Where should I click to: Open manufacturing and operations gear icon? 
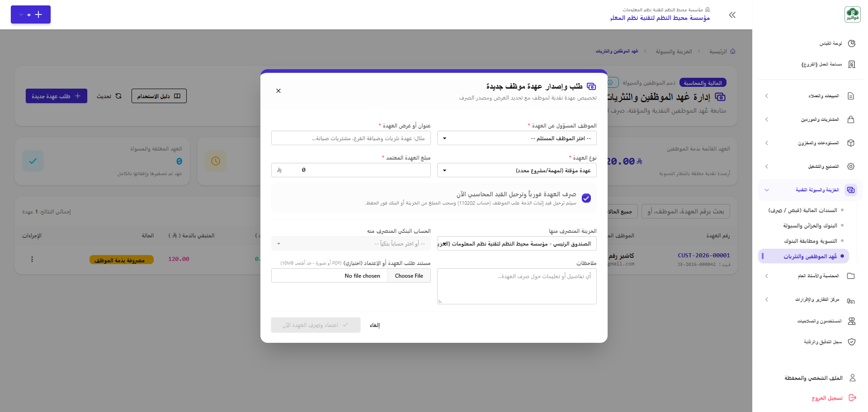point(851,166)
